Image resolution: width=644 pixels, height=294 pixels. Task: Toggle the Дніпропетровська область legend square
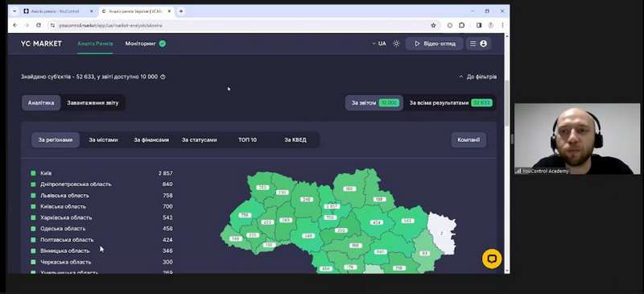[x=33, y=184]
